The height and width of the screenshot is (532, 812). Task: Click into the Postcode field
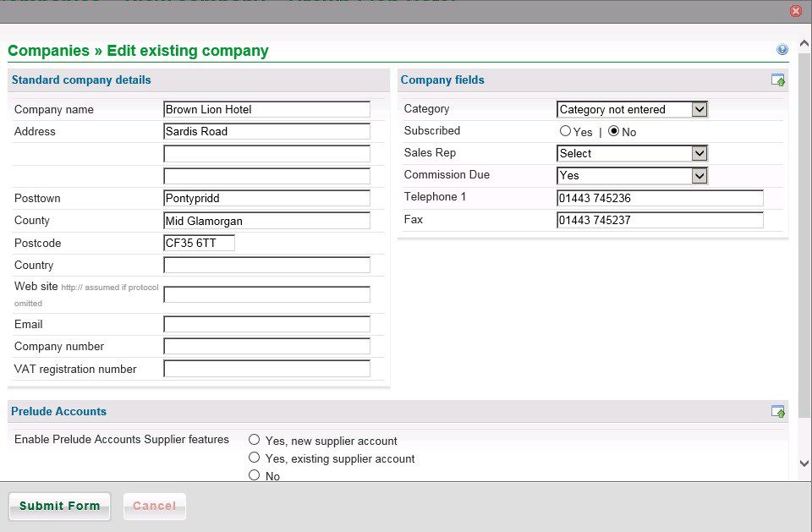(199, 243)
